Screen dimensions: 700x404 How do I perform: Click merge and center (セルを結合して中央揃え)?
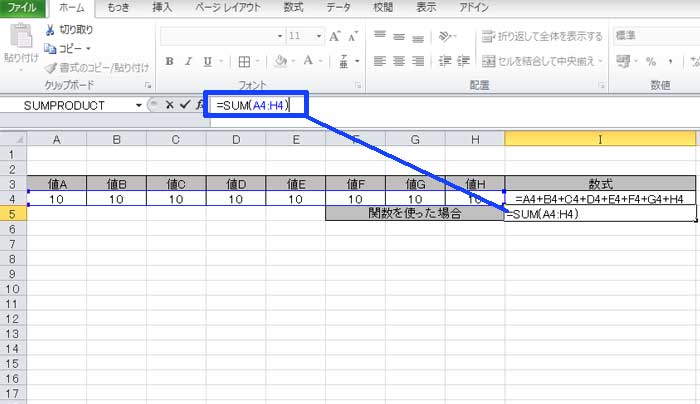[538, 61]
